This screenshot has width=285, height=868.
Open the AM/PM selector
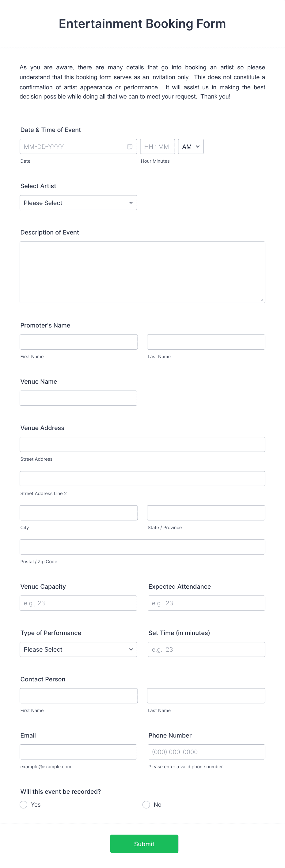tap(190, 146)
